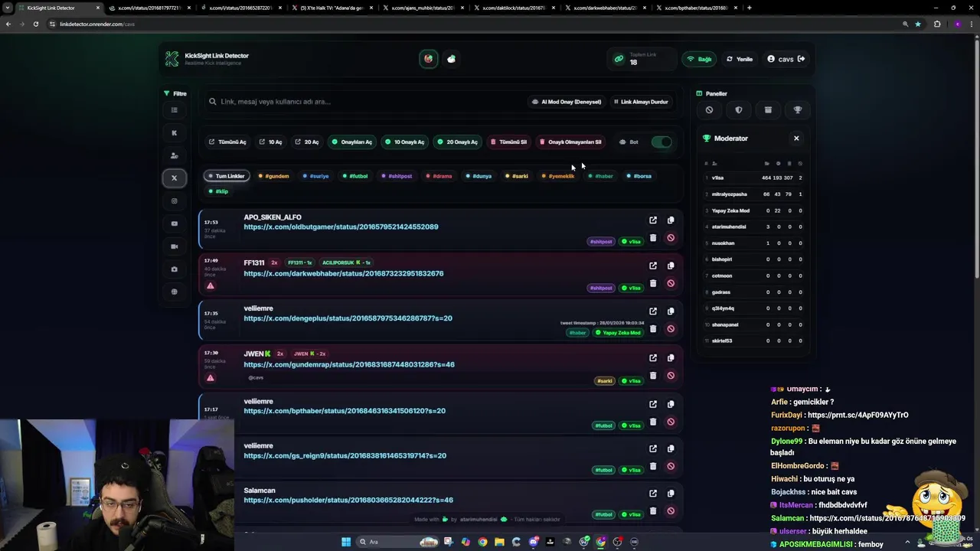Ban user on Salamcan entry
Image resolution: width=980 pixels, height=551 pixels.
(x=671, y=511)
